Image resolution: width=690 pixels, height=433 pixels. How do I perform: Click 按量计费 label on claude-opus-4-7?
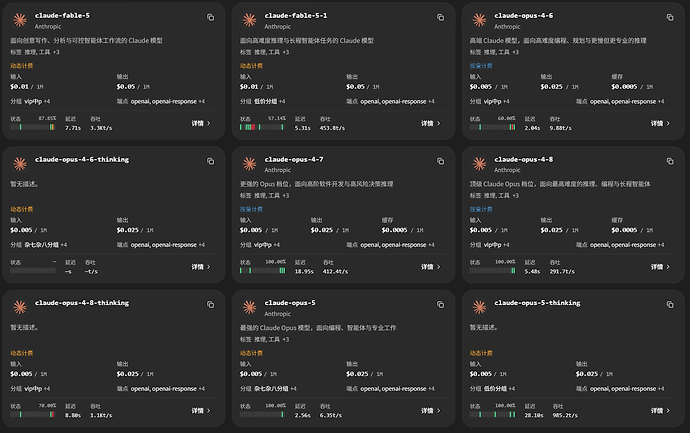(x=251, y=209)
